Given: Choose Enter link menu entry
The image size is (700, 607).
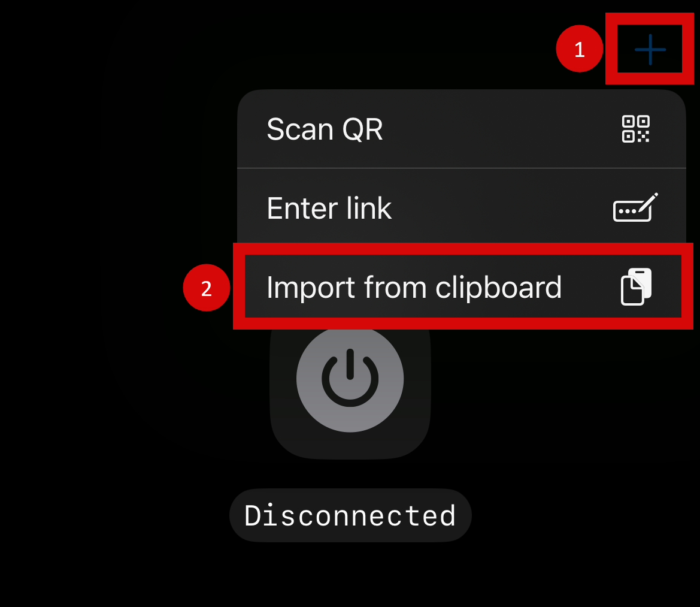Looking at the screenshot, I should point(462,207).
